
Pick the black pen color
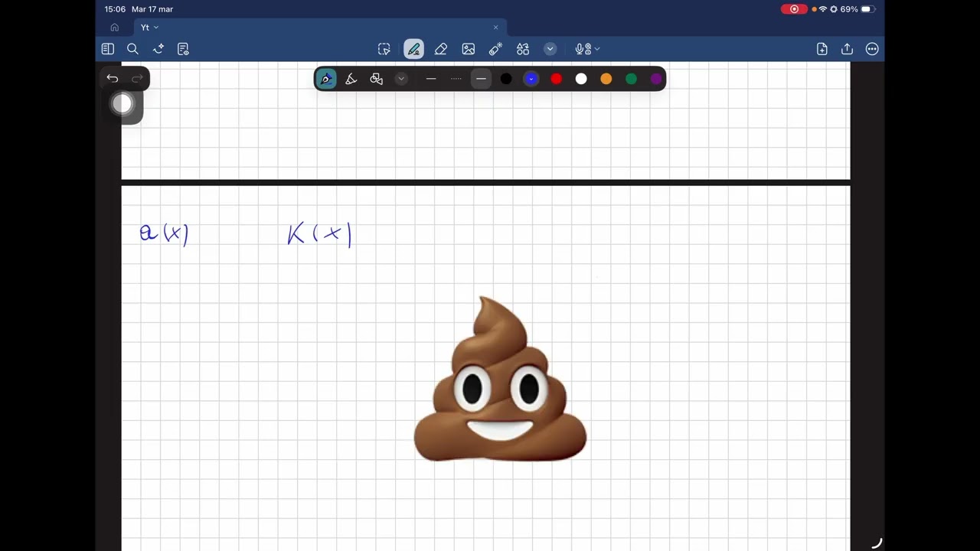click(x=506, y=79)
